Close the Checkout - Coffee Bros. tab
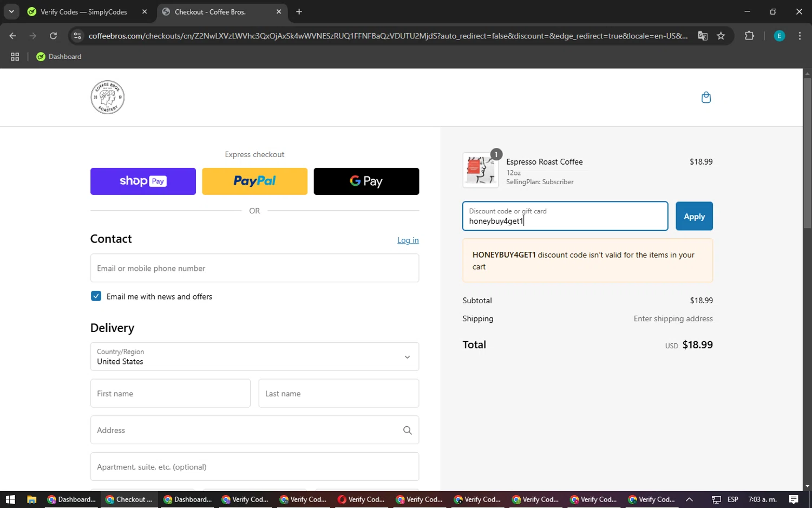Image resolution: width=812 pixels, height=508 pixels. pos(279,11)
